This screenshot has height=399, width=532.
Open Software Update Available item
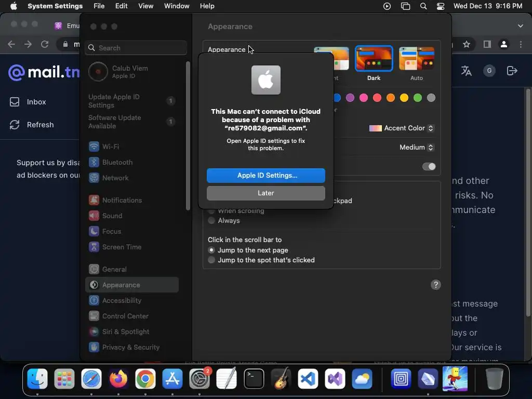click(131, 122)
